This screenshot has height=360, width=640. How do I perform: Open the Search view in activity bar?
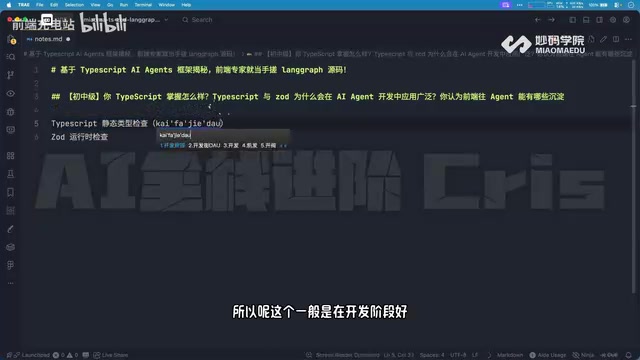click(x=11, y=57)
